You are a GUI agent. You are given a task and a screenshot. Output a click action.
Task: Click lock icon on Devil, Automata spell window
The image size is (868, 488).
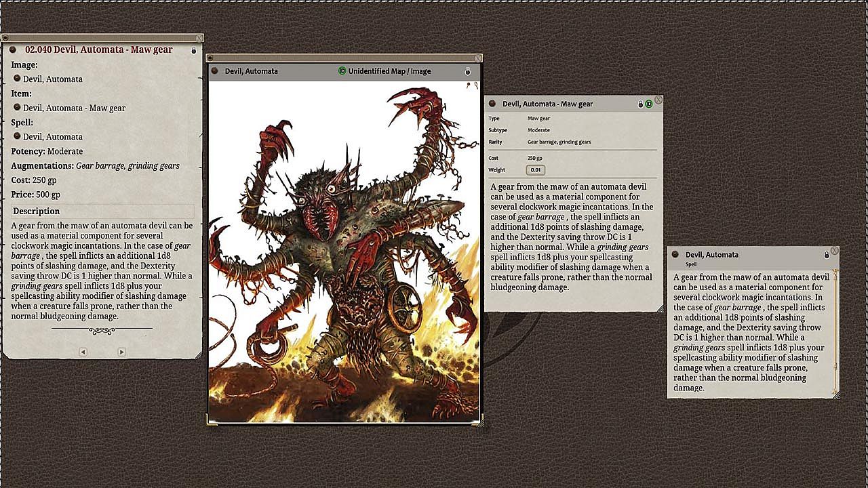click(x=826, y=256)
